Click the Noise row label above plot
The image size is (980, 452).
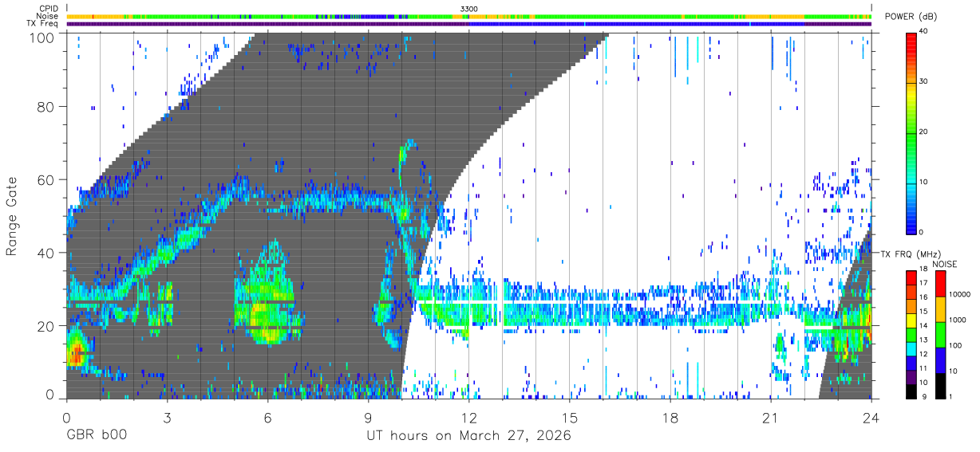coord(45,16)
